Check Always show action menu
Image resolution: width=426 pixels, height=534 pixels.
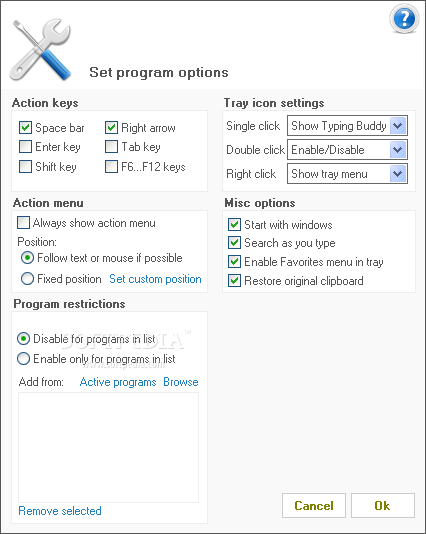click(x=23, y=223)
